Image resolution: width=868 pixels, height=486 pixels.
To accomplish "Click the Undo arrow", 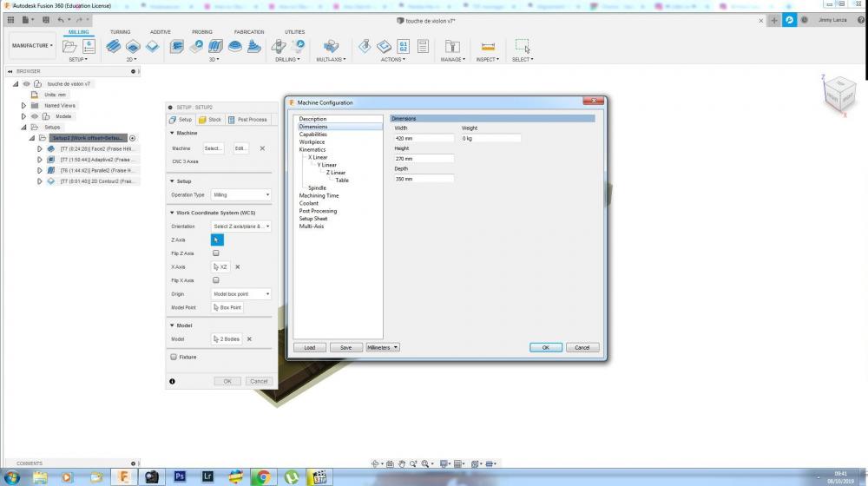I will pos(62,20).
